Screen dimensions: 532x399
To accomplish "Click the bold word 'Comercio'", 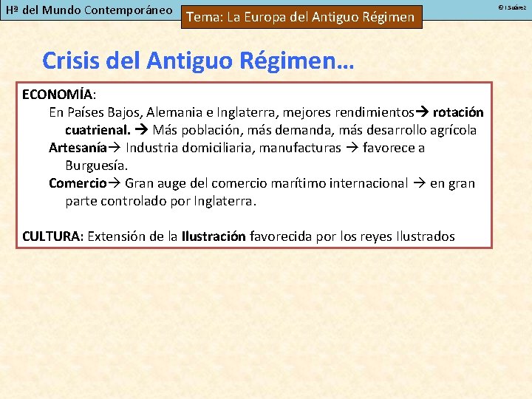I will click(78, 183).
